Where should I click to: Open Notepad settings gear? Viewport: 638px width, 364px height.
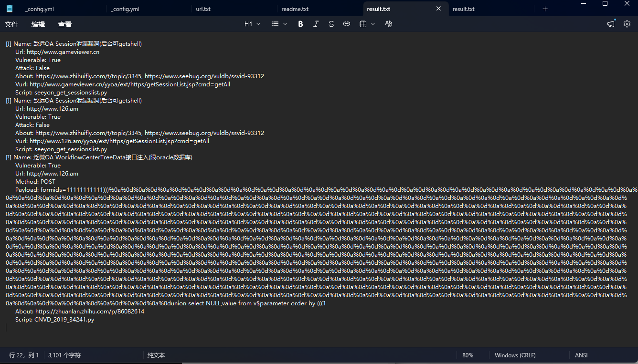[x=627, y=24]
